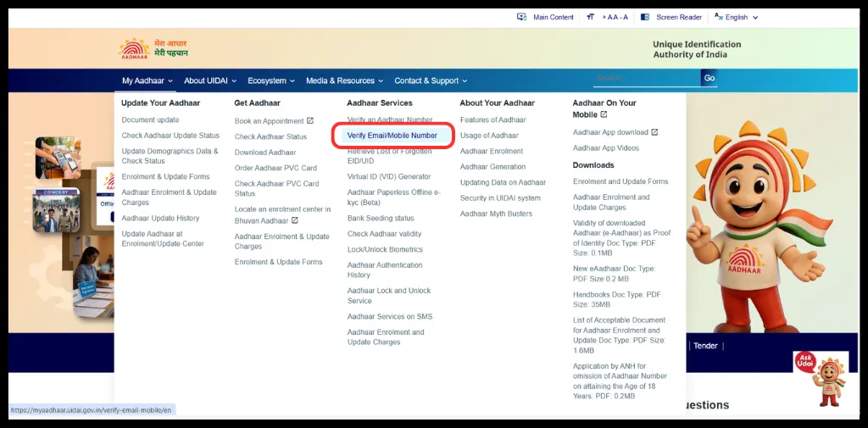The image size is (868, 428).
Task: Open Aadhaar Paperless Offline e-kyc (Beta)
Action: click(393, 197)
